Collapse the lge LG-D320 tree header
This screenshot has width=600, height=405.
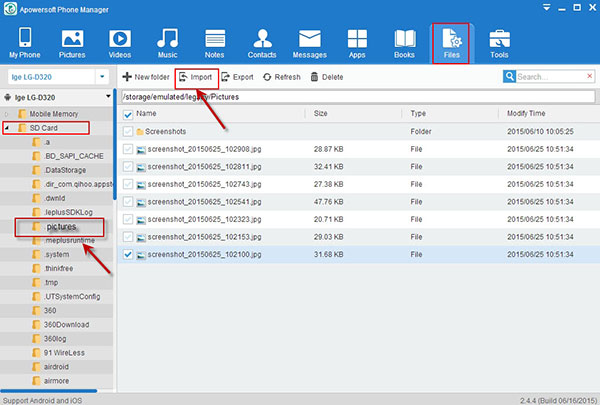[108, 96]
